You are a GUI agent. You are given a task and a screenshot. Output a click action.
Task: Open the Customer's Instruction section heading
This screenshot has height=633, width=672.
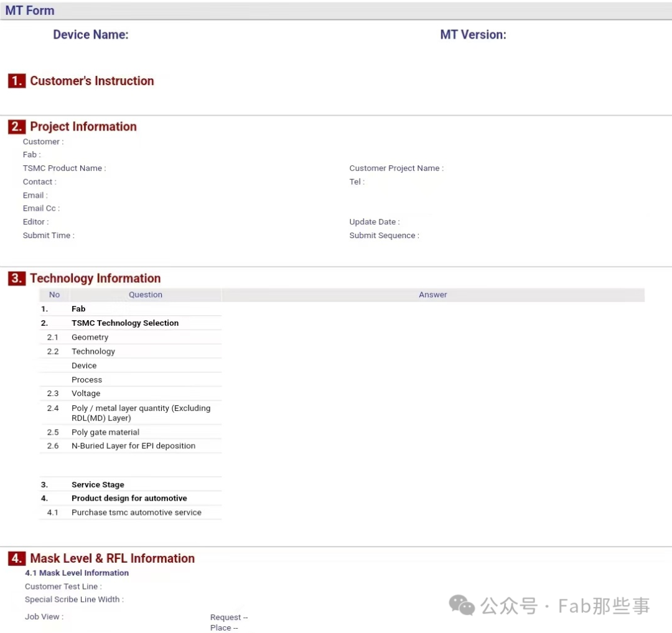coord(91,80)
